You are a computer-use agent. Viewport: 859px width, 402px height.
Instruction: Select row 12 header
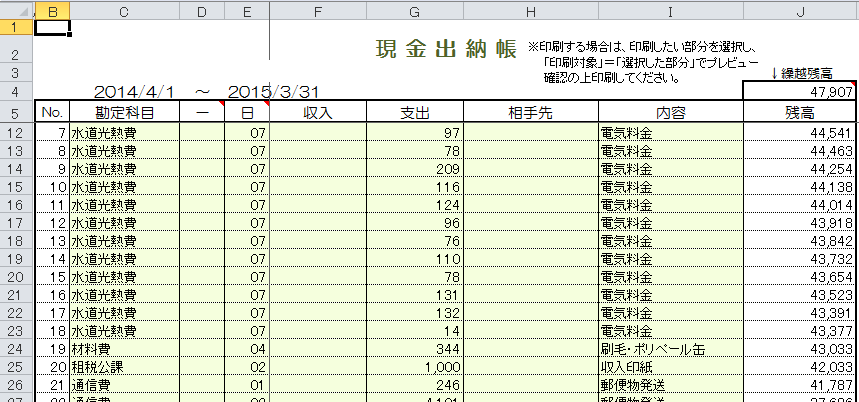(x=16, y=133)
